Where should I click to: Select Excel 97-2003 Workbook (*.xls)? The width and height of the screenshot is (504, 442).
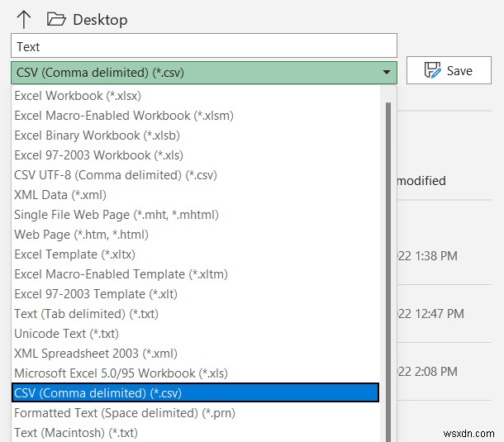coord(196,155)
